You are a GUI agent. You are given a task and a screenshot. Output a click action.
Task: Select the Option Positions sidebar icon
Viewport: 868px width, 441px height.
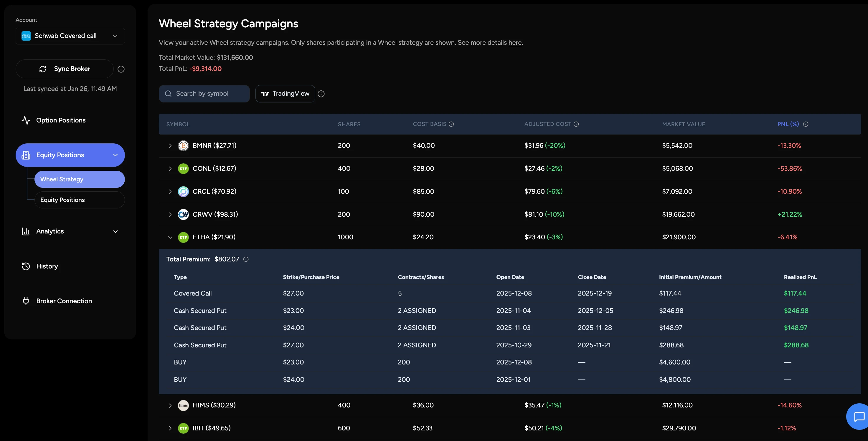(x=26, y=120)
